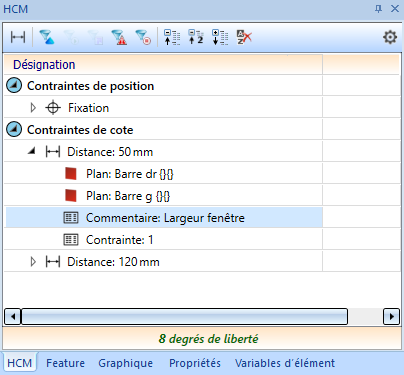Click the expand to level 2 icon

pyautogui.click(x=196, y=37)
